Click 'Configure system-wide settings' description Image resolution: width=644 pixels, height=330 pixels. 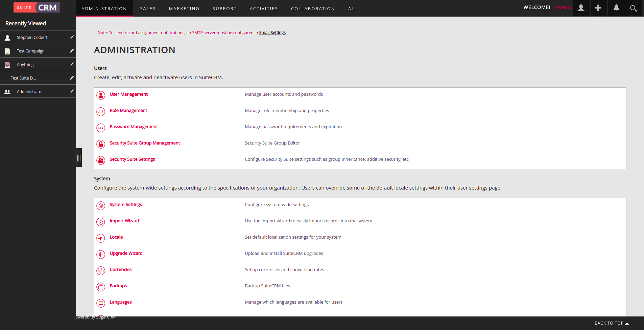(277, 205)
